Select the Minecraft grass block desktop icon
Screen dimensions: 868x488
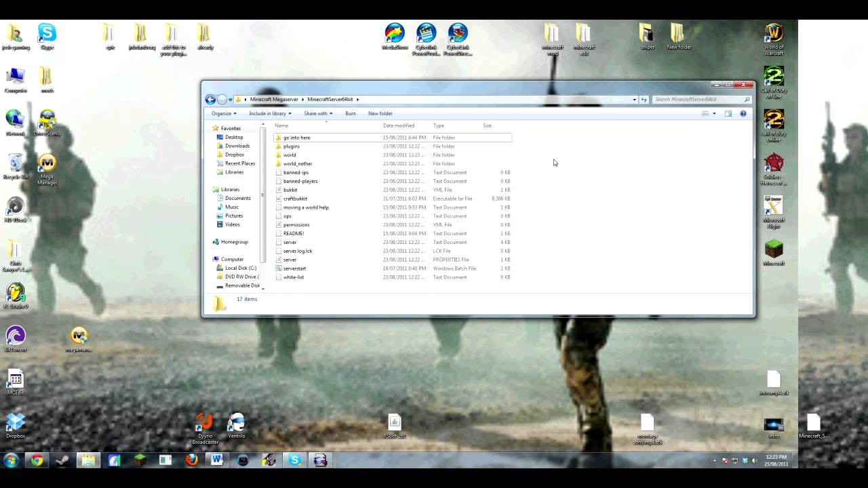(774, 253)
